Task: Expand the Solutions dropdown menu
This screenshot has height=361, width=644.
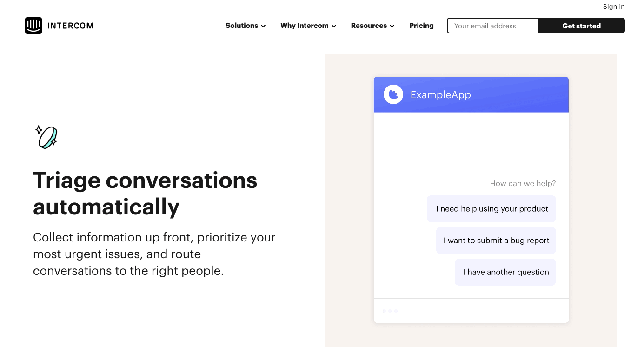Action: 246,26
